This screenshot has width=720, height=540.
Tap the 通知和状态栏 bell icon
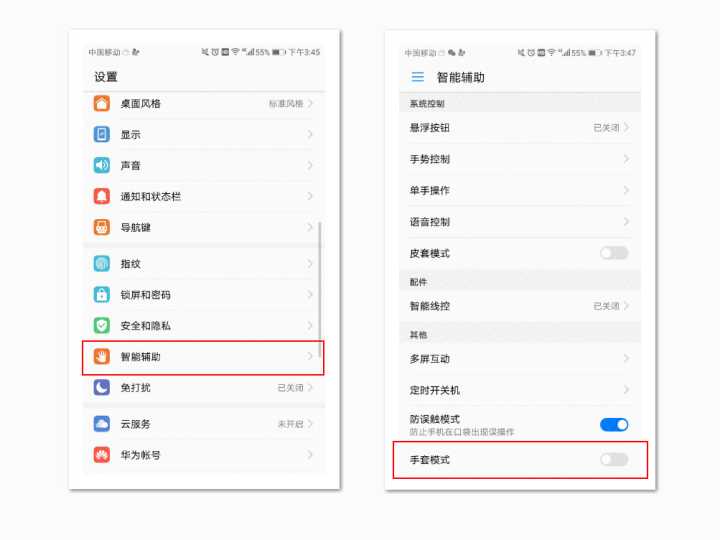(101, 196)
